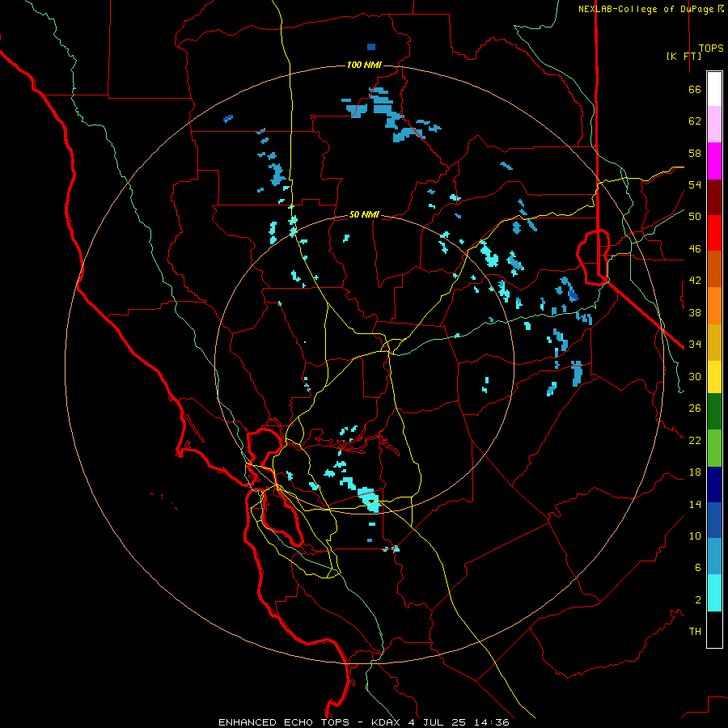This screenshot has height=728, width=728.
Task: Click the "58" legend value
Action: click(x=695, y=153)
